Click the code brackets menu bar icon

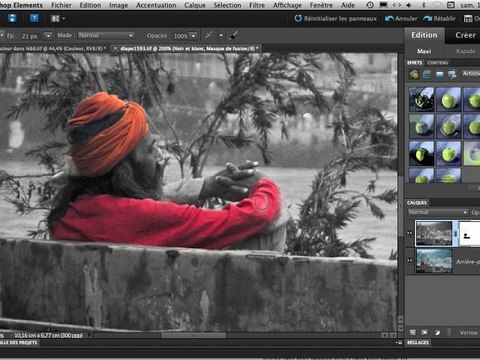tap(397, 5)
